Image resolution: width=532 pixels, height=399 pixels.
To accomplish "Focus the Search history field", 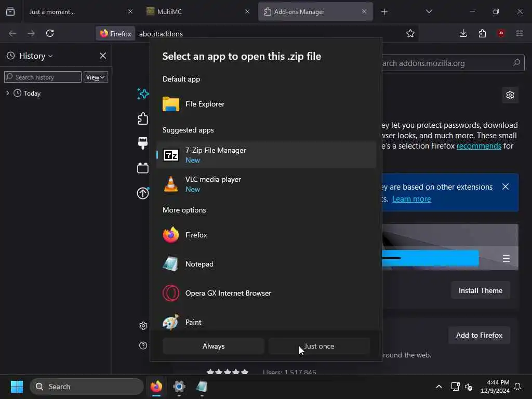I will (x=43, y=77).
